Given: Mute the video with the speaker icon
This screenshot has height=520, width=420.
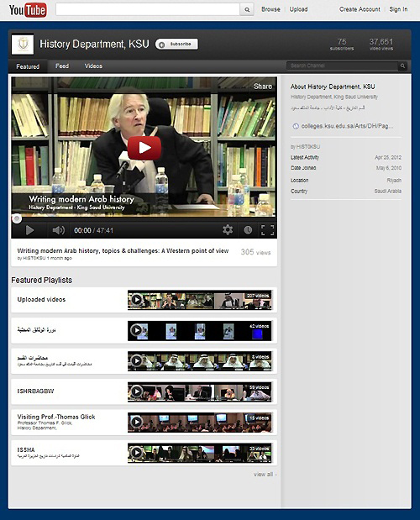Looking at the screenshot, I should pos(58,230).
